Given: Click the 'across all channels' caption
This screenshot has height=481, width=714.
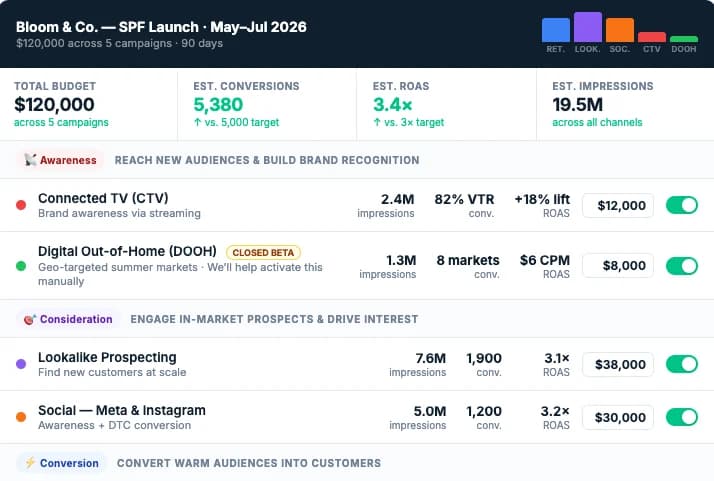Looking at the screenshot, I should (597, 123).
